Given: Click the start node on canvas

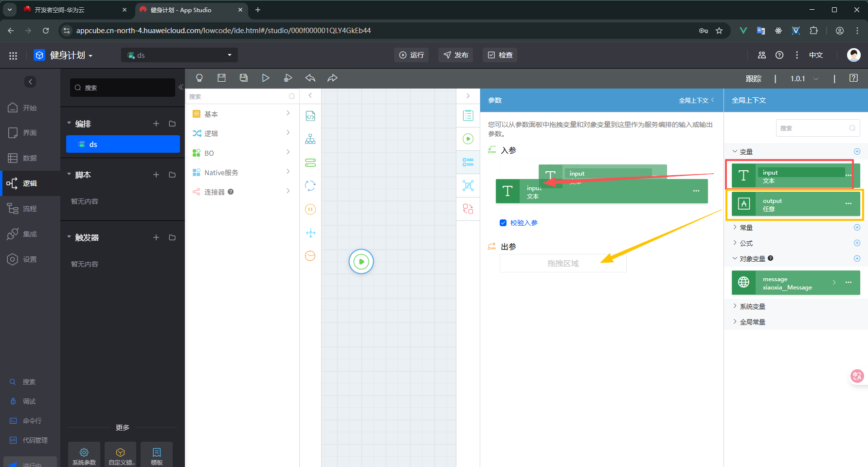Looking at the screenshot, I should click(361, 262).
